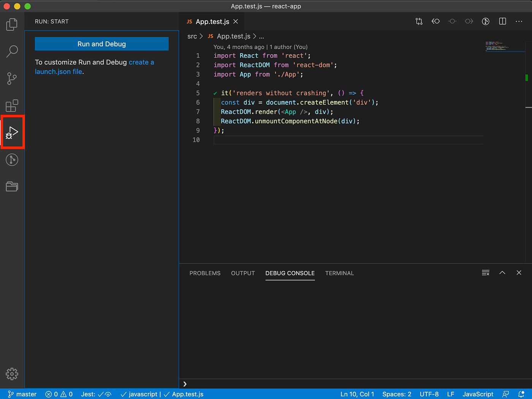Image resolution: width=532 pixels, height=399 pixels.
Task: Open the Timeline view icon in Activity Bar
Action: (12, 159)
